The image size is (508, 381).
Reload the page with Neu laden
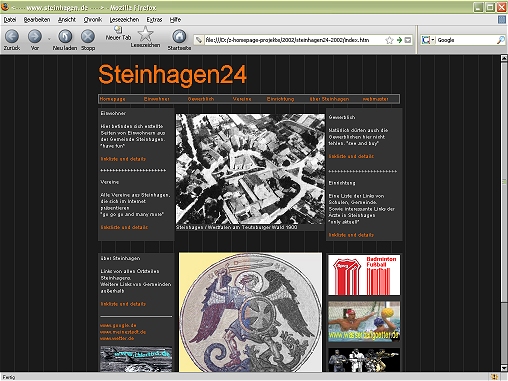[65, 36]
